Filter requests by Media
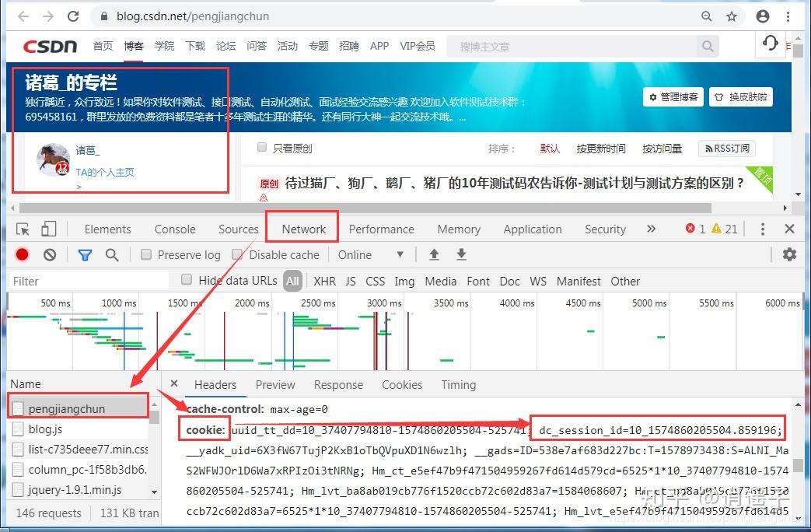 point(441,281)
